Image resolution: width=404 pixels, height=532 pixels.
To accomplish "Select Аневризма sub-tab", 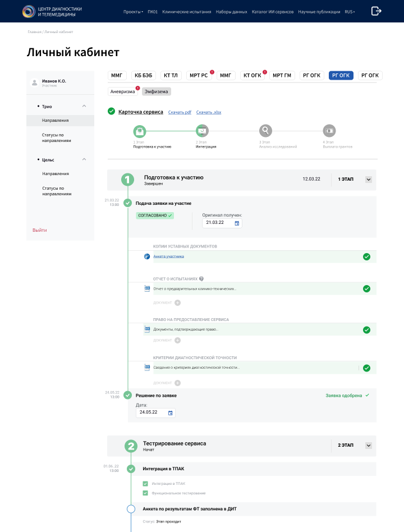I will [x=122, y=91].
